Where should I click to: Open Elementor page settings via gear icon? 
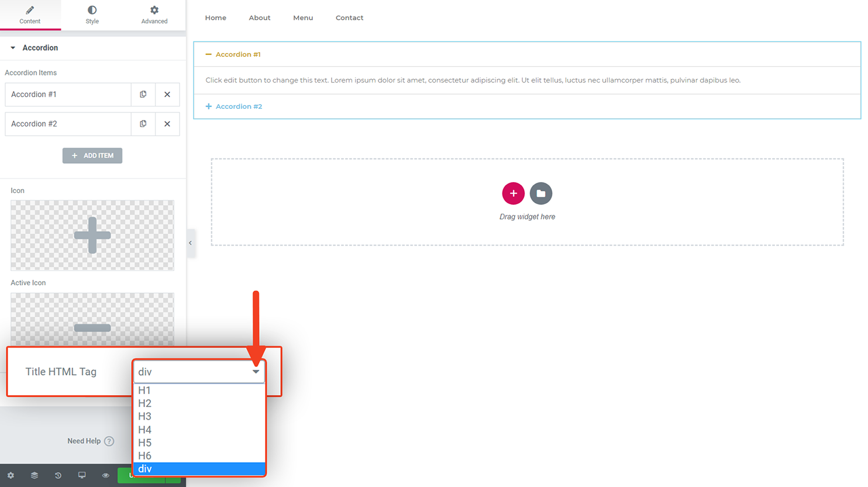point(11,475)
